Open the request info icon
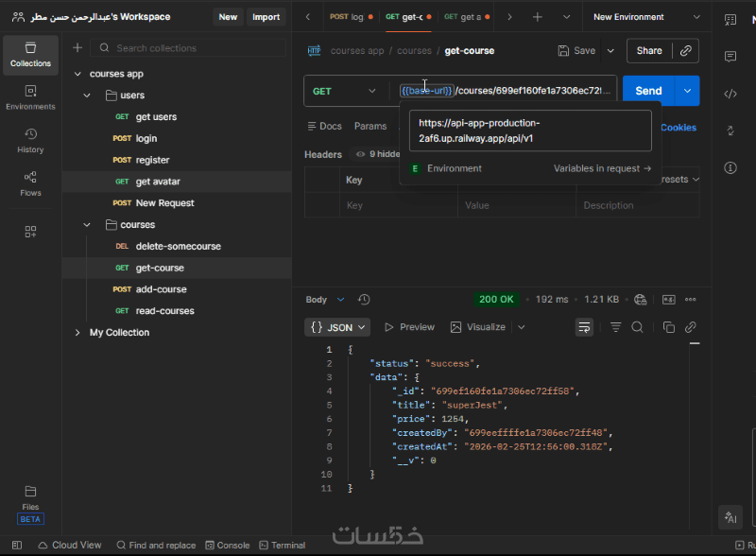The height and width of the screenshot is (556, 756). pyautogui.click(x=730, y=168)
